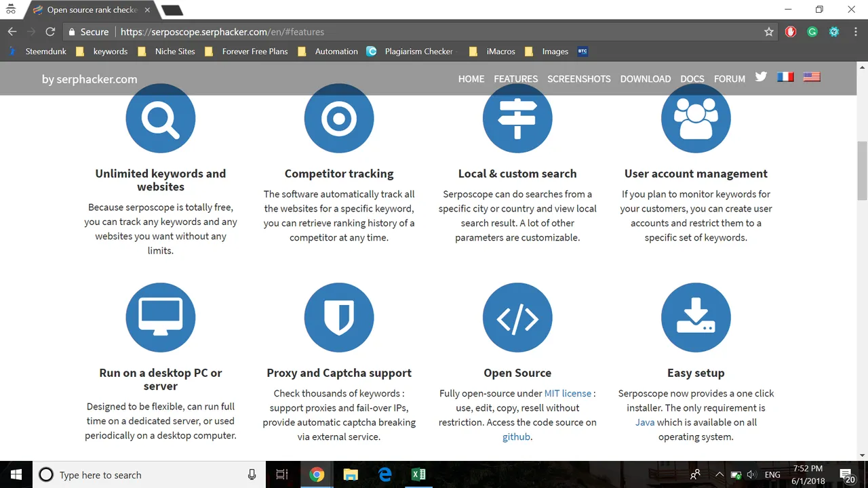Open the Niche Sites bookmarks folder
This screenshot has height=488, width=868.
coord(166,51)
